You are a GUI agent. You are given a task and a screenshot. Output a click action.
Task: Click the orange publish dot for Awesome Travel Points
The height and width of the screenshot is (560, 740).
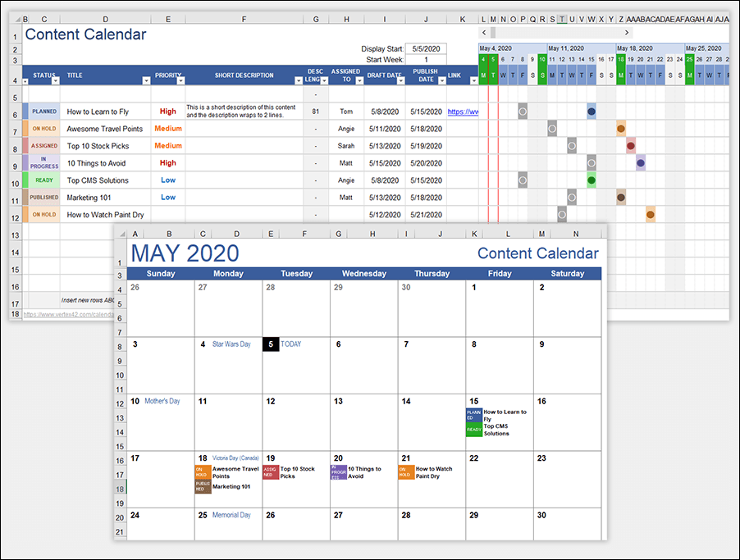[621, 129]
